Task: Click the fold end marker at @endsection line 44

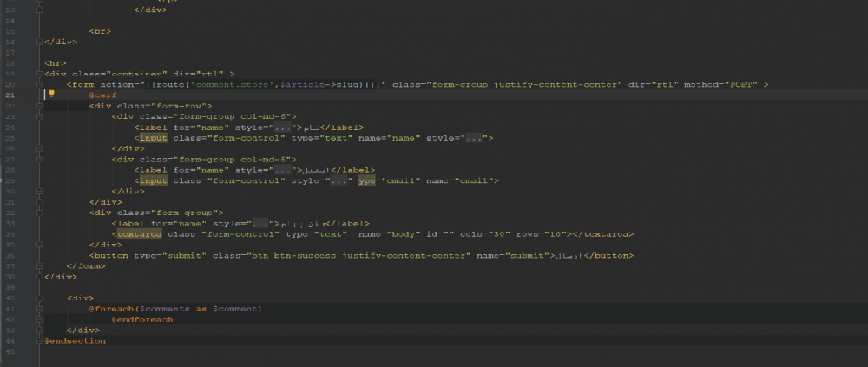Action: [39, 341]
